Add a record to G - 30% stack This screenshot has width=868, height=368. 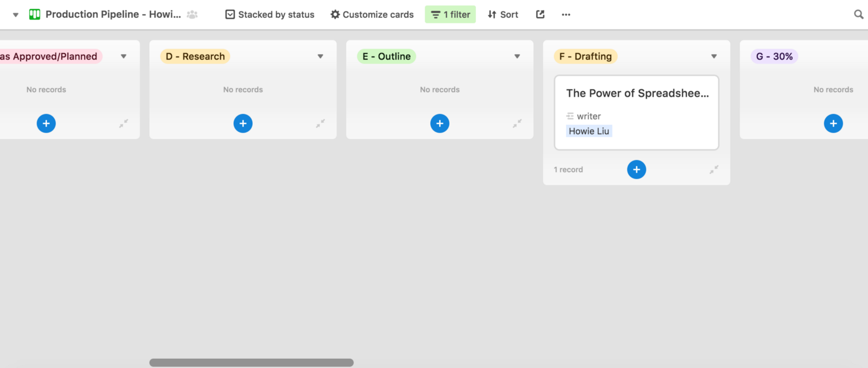tap(833, 124)
